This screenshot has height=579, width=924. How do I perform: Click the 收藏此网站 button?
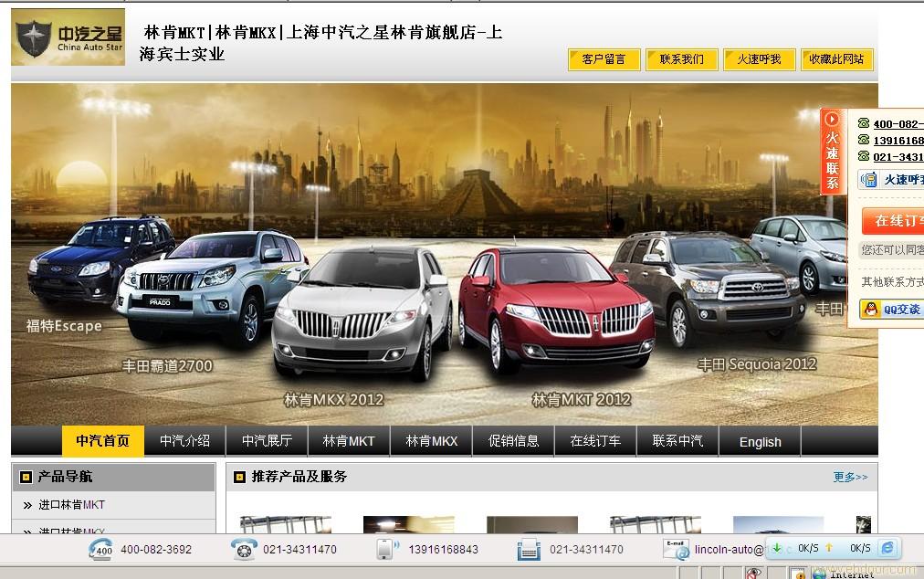pos(836,59)
